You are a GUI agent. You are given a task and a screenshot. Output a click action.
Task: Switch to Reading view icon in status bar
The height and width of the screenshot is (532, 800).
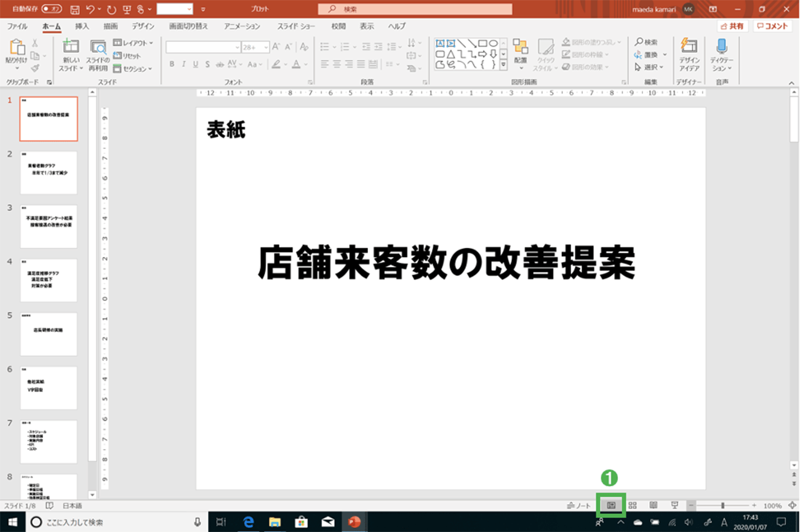[x=654, y=506]
